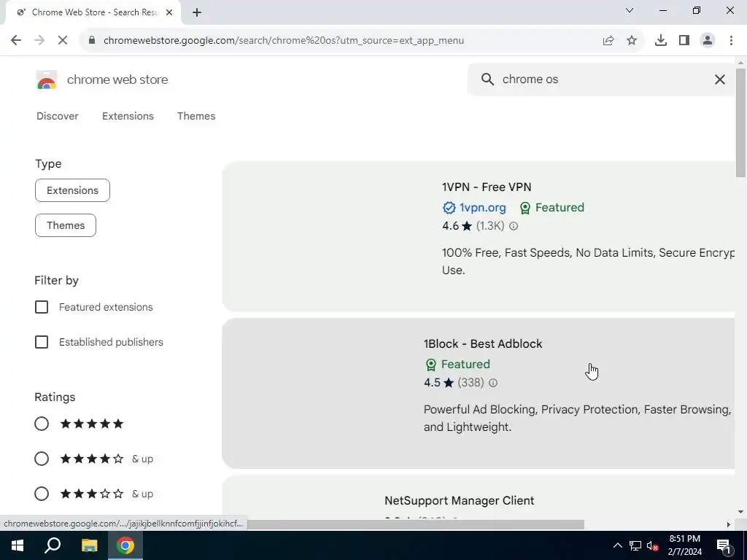The image size is (747, 560).
Task: Filter type by Themes button
Action: (65, 225)
